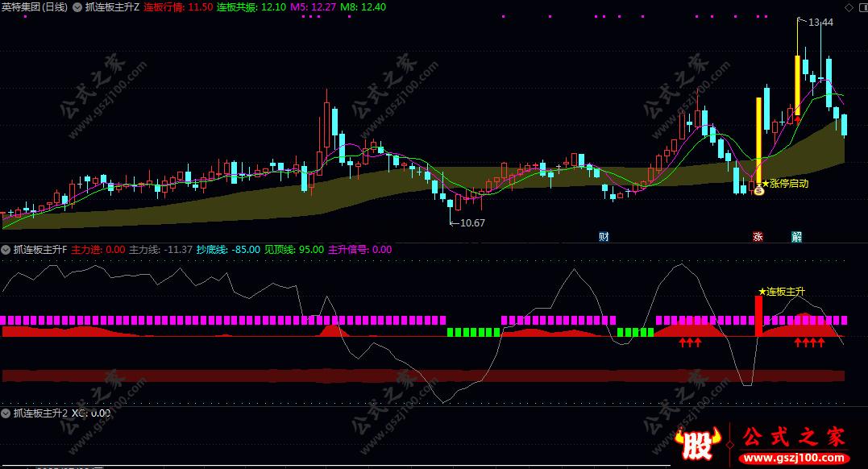The height and width of the screenshot is (469, 868).
Task: Click the 主力线: -11.37 value
Action: pyautogui.click(x=160, y=250)
